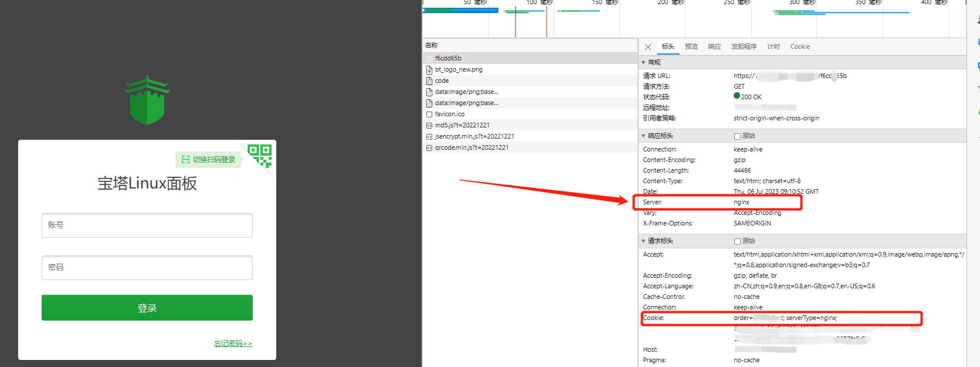Focus the 密码 input field
This screenshot has height=367, width=980.
coord(147,268)
